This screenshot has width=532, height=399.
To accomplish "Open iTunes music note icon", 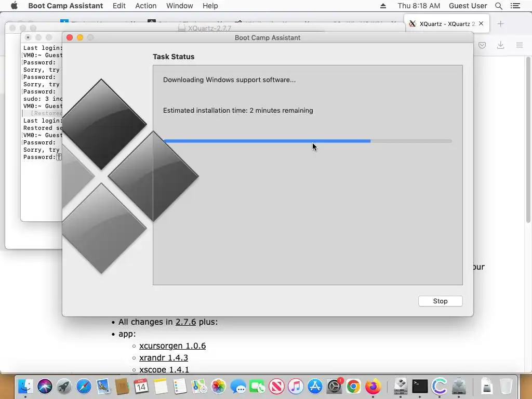I will (296, 387).
